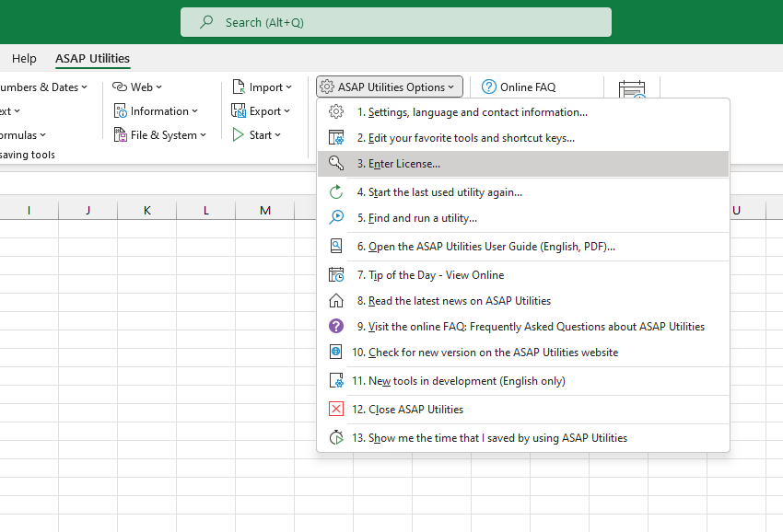Expand the Web dropdown chevron
The width and height of the screenshot is (783, 532).
click(158, 87)
